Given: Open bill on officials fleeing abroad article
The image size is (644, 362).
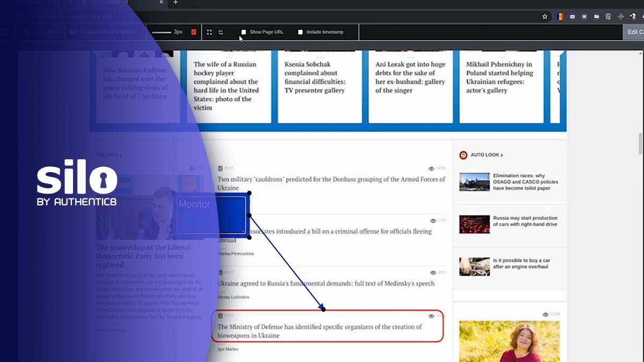Looking at the screenshot, I should coord(325,236).
